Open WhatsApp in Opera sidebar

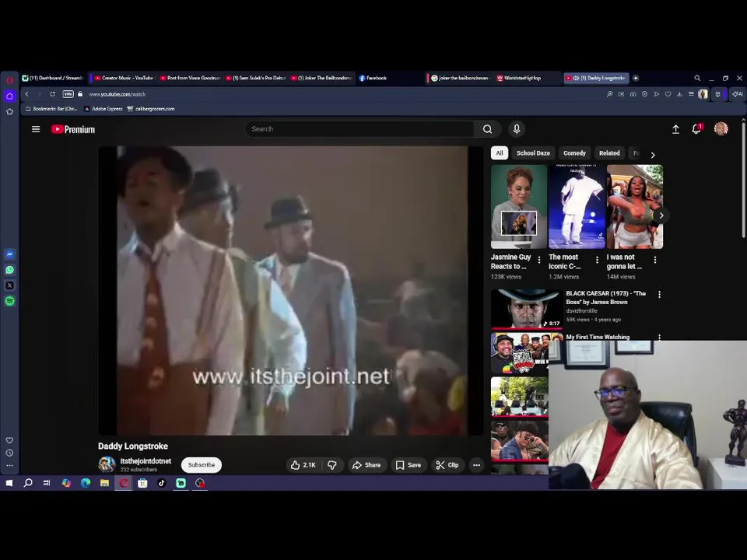tap(9, 270)
